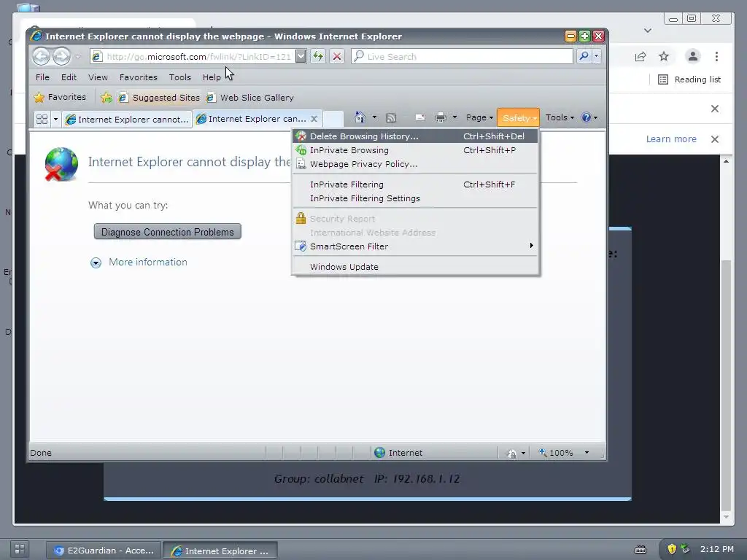
Task: Open the Page command menu
Action: point(479,117)
